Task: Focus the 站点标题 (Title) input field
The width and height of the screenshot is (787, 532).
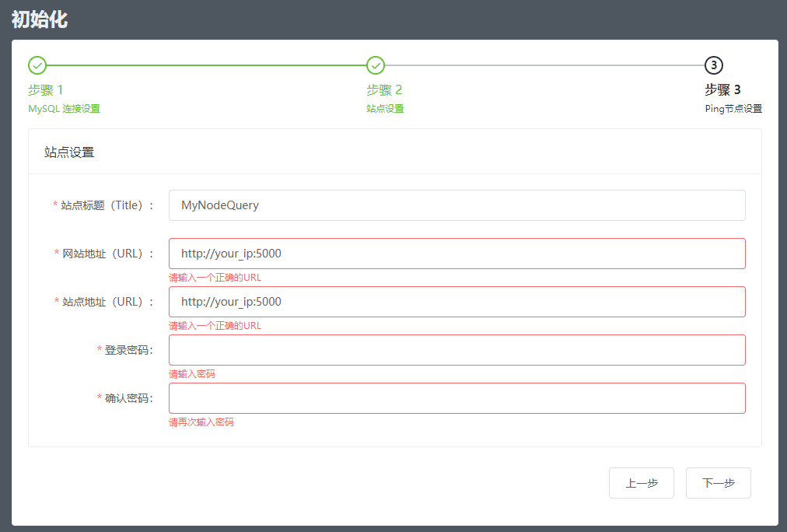Action: [456, 205]
